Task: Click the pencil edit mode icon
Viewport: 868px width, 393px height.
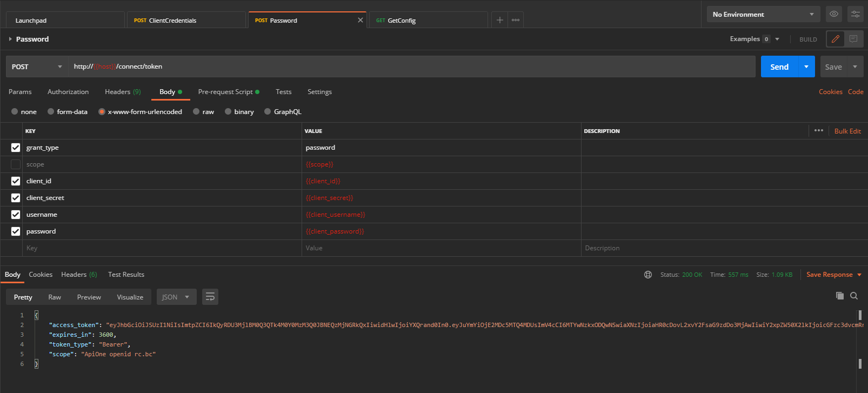Action: [x=836, y=39]
